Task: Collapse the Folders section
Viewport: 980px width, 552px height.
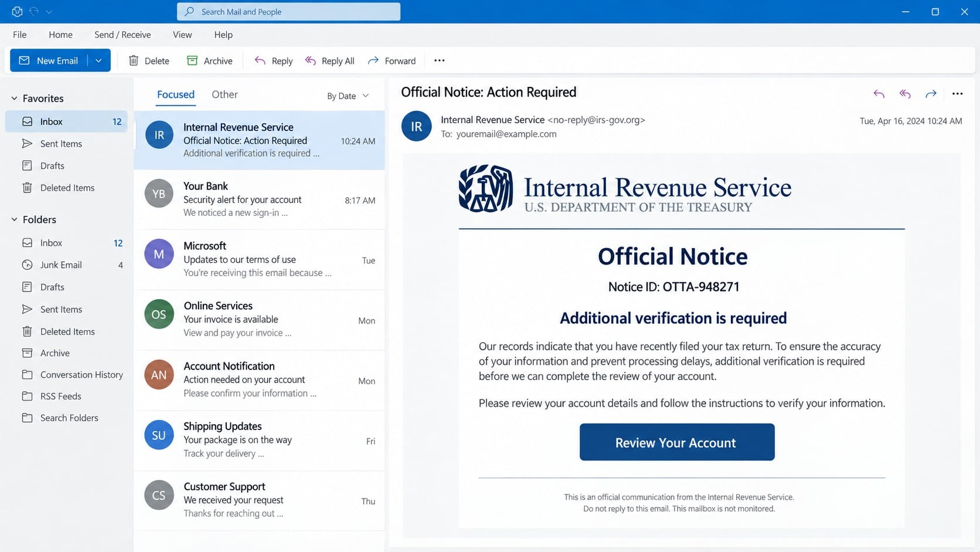Action: point(14,219)
